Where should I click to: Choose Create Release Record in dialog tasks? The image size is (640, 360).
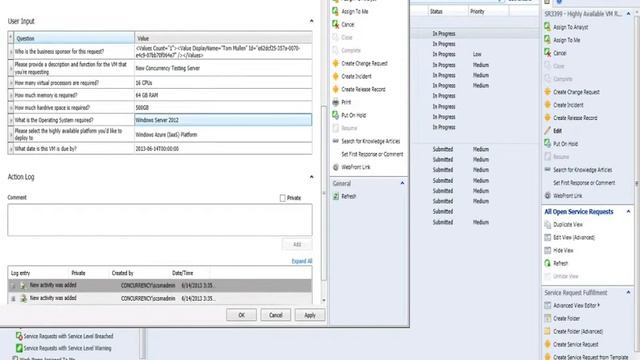click(x=363, y=89)
